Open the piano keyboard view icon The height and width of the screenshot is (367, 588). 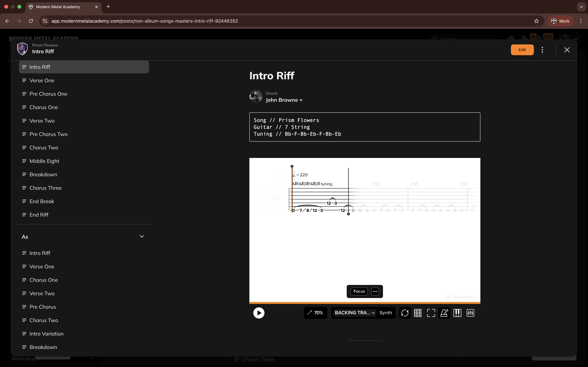[457, 313]
